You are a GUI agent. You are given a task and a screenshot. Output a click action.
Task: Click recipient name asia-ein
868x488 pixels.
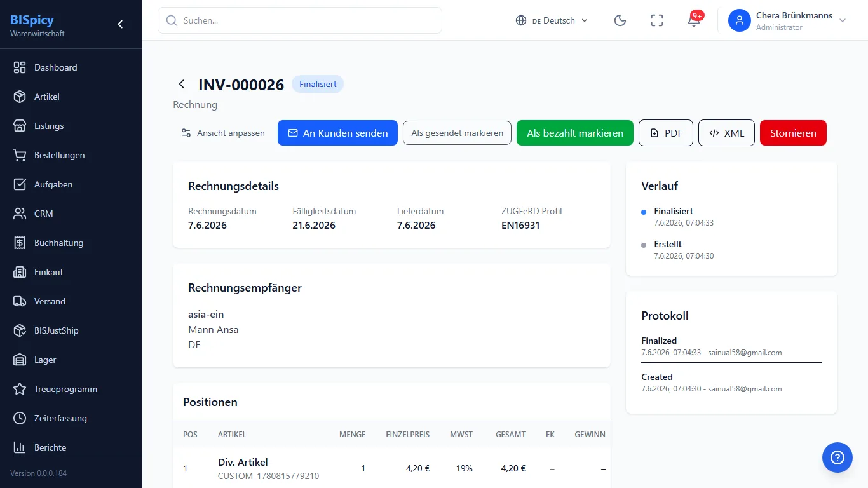click(x=206, y=314)
